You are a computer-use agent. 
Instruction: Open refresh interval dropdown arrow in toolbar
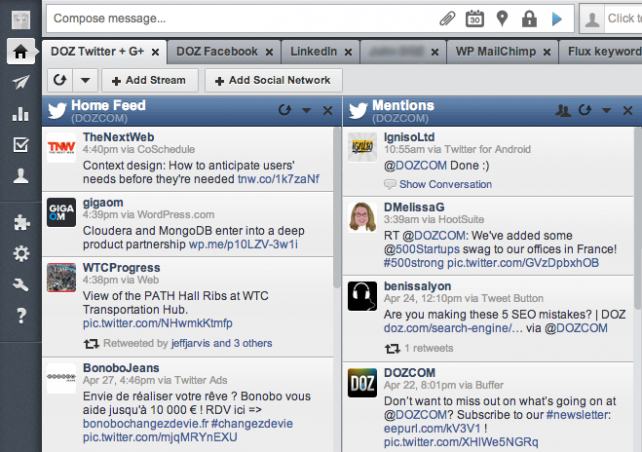(x=85, y=80)
